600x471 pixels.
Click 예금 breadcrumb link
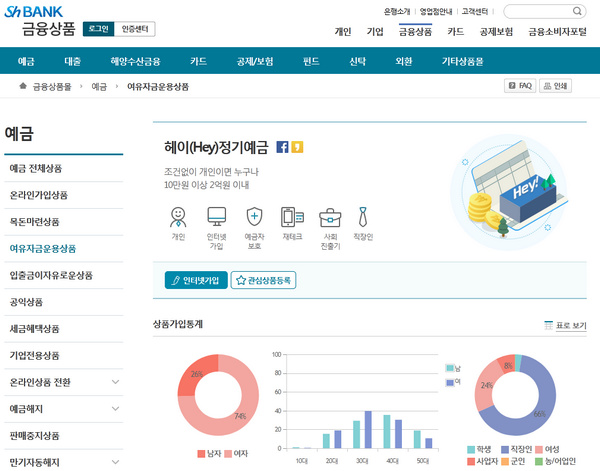tap(99, 86)
